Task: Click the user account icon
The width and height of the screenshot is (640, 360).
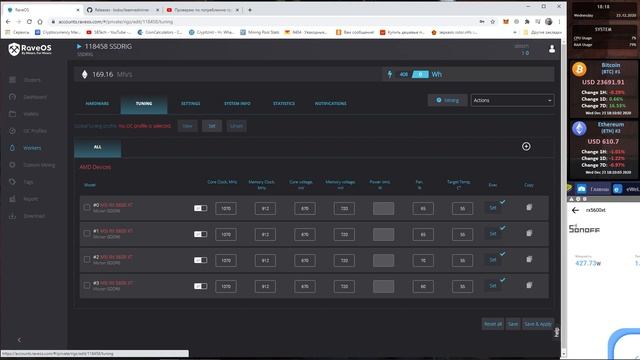Action: [x=552, y=49]
